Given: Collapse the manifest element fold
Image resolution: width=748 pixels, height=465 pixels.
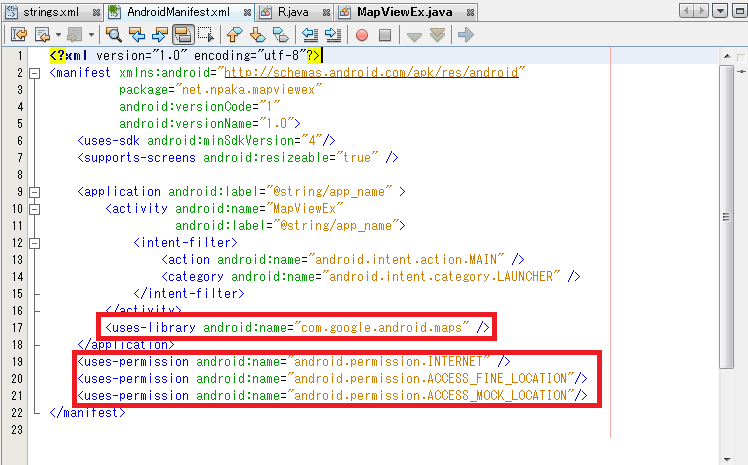Looking at the screenshot, I should pos(34,73).
